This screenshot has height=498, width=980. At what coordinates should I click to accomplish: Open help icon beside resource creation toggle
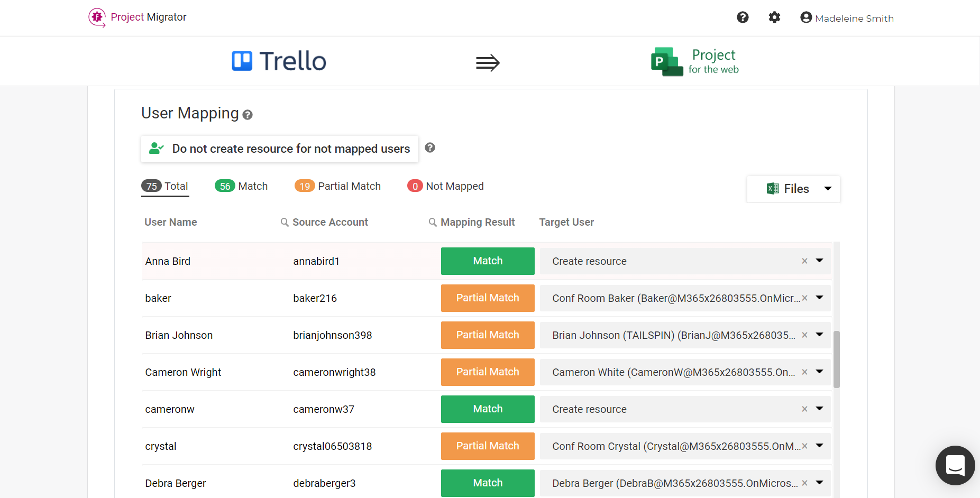click(430, 147)
